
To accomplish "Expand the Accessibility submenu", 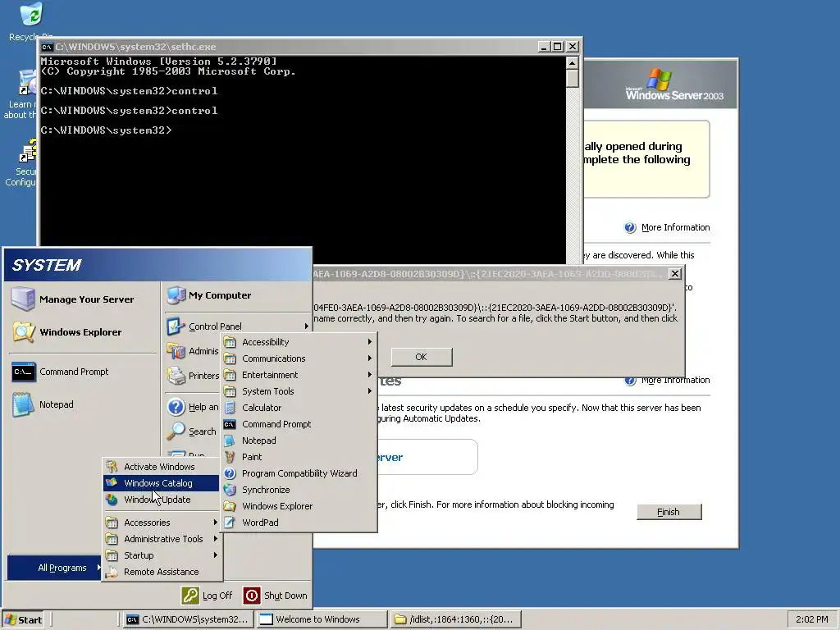I will point(298,342).
